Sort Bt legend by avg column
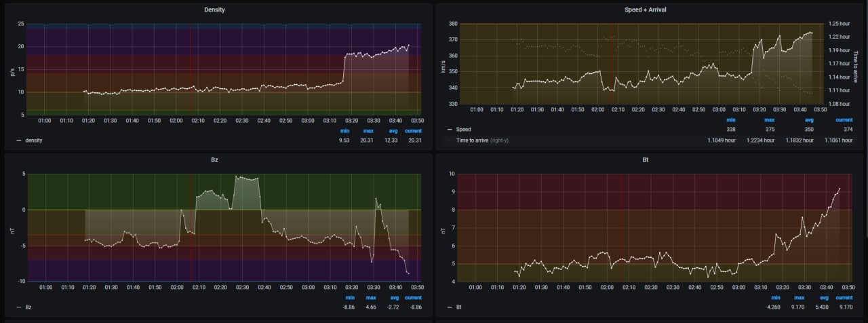The image size is (868, 323). [824, 297]
